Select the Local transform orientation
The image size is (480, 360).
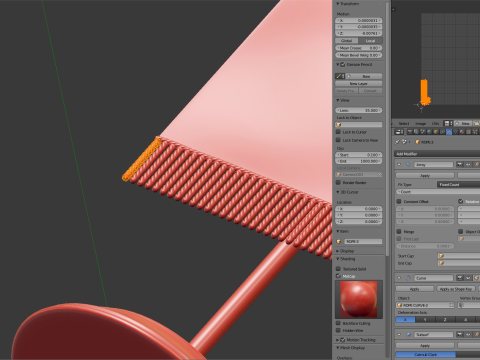(370, 41)
